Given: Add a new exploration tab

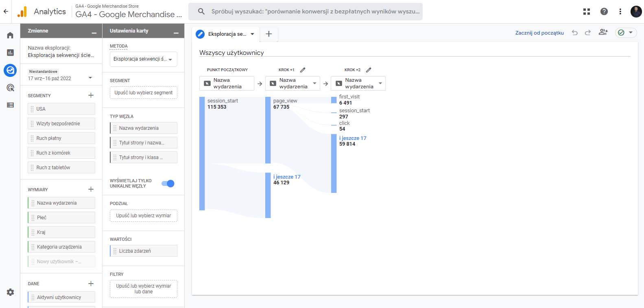Looking at the screenshot, I should click(269, 34).
